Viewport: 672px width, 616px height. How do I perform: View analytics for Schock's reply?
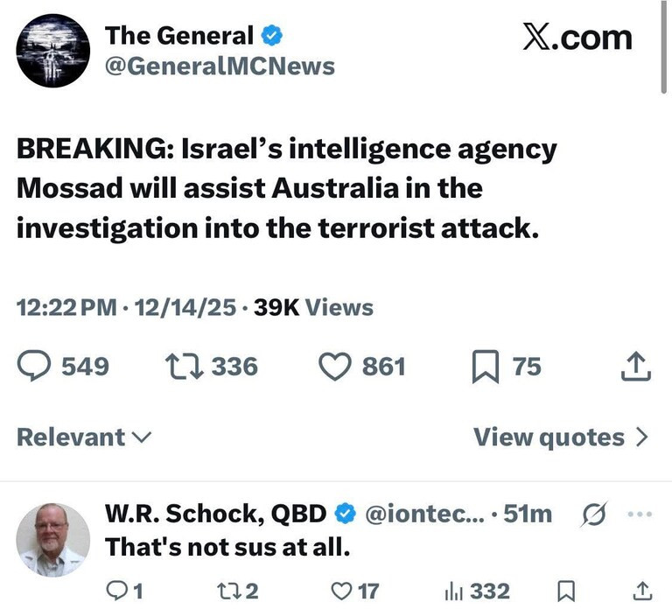click(x=455, y=591)
